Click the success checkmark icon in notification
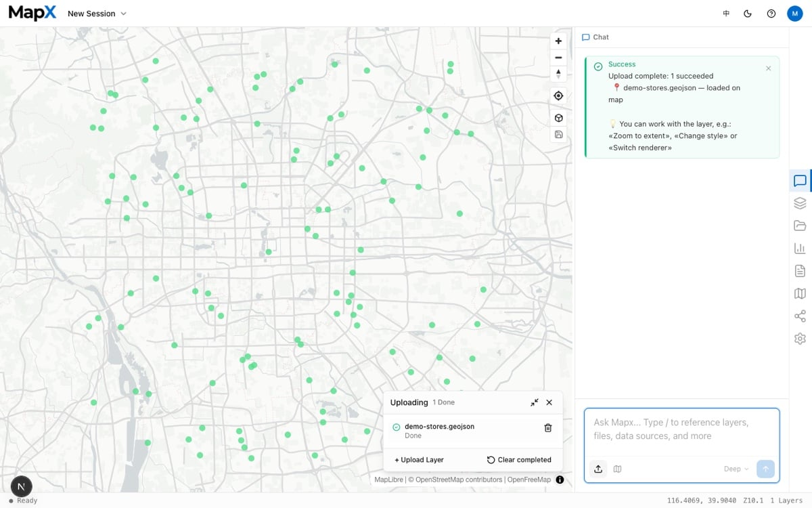The image size is (812, 508). pos(598,66)
